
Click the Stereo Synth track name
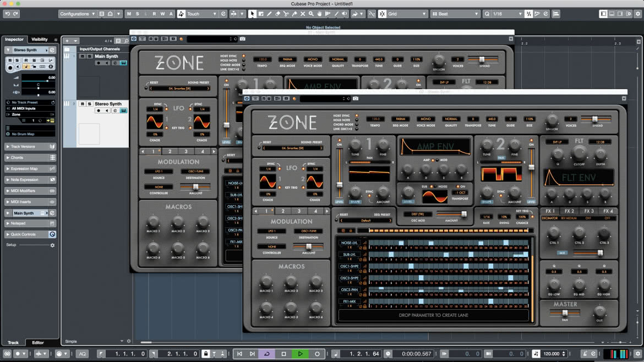pos(108,104)
